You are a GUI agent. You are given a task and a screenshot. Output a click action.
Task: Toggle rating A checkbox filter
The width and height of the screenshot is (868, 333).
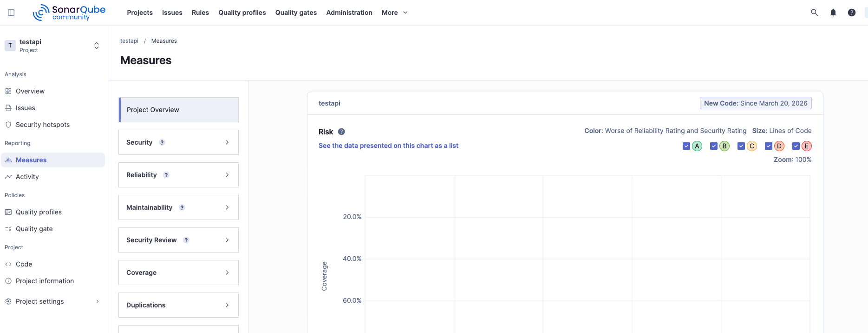(686, 146)
